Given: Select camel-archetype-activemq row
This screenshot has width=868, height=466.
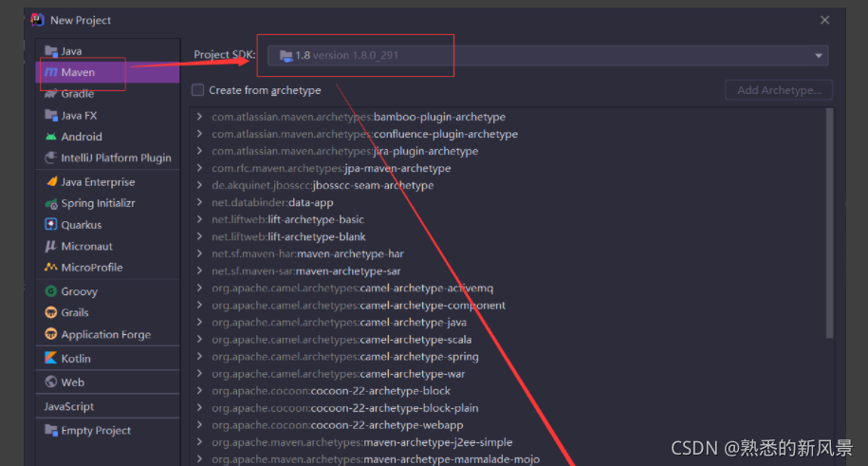Looking at the screenshot, I should point(507,289).
